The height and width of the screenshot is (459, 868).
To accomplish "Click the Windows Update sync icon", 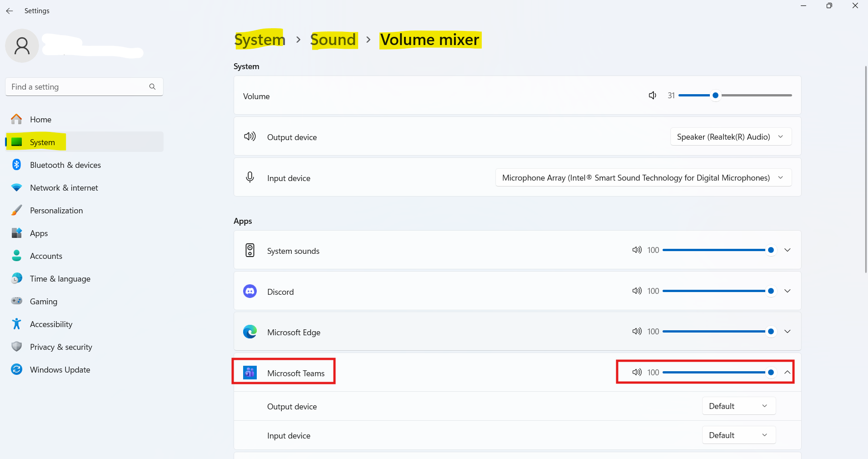I will tap(17, 369).
